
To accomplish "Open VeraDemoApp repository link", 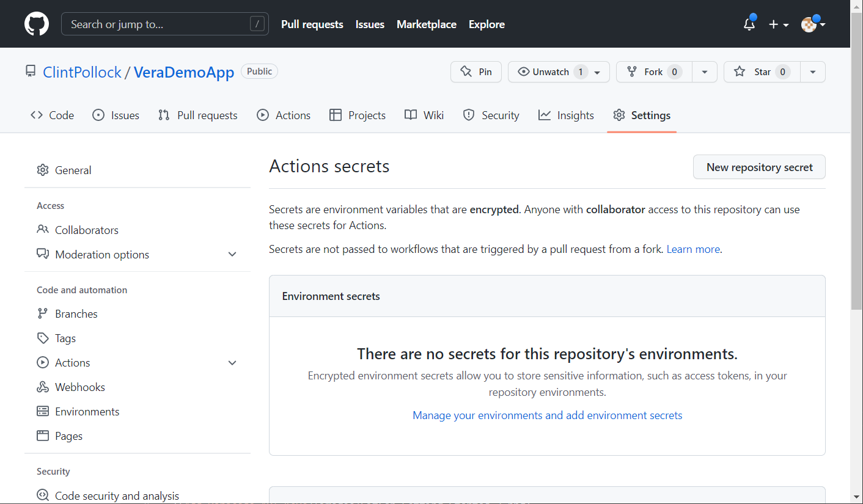I will (184, 72).
